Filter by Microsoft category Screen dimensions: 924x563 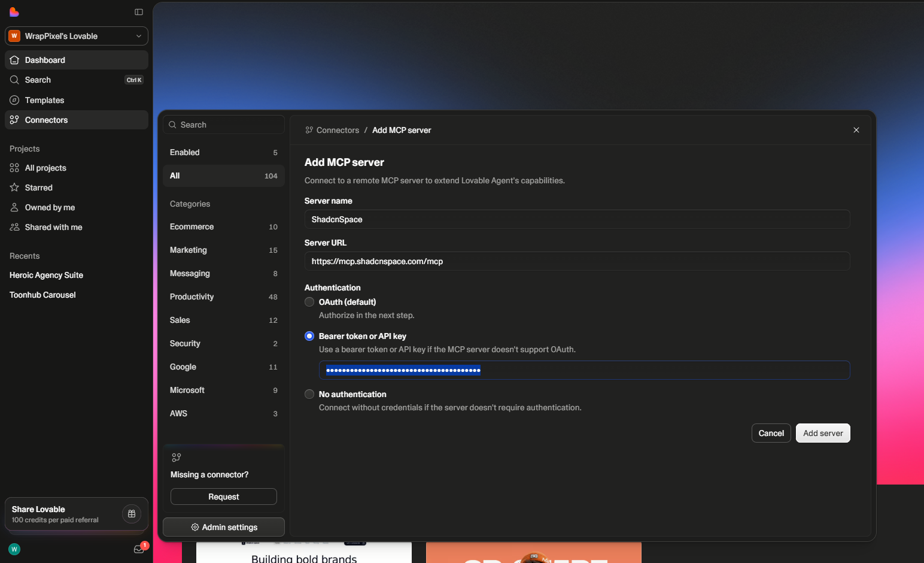(224, 390)
